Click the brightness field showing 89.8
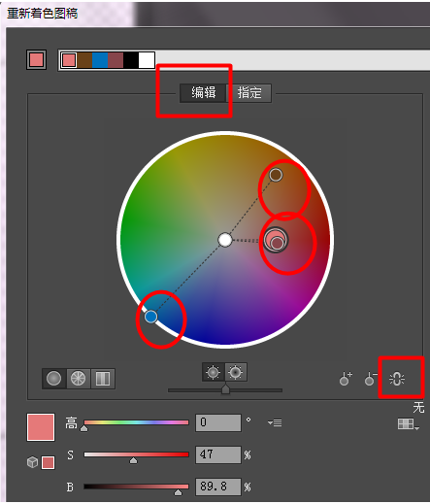Image resolution: width=430 pixels, height=504 pixels. click(218, 487)
